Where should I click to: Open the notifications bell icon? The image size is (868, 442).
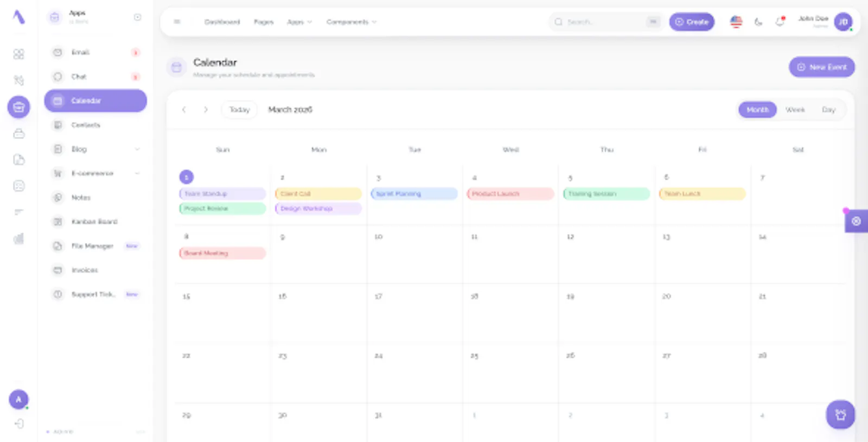coord(780,22)
